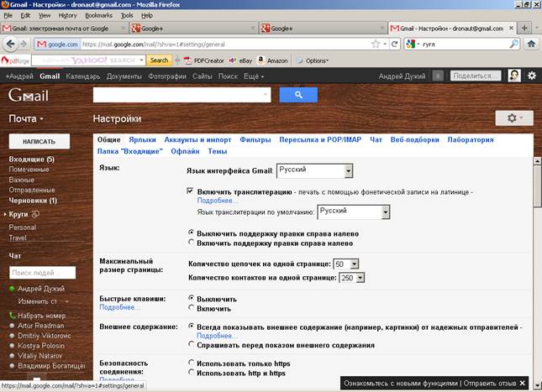Open the Язык транслитерации по умолчанию dropdown
Viewport: 542px width, 392px height.
[x=354, y=212]
